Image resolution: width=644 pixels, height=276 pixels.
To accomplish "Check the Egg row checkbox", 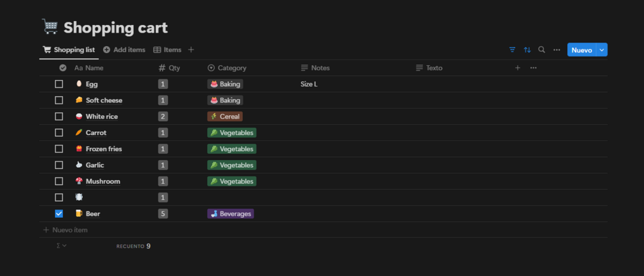I will [59, 84].
